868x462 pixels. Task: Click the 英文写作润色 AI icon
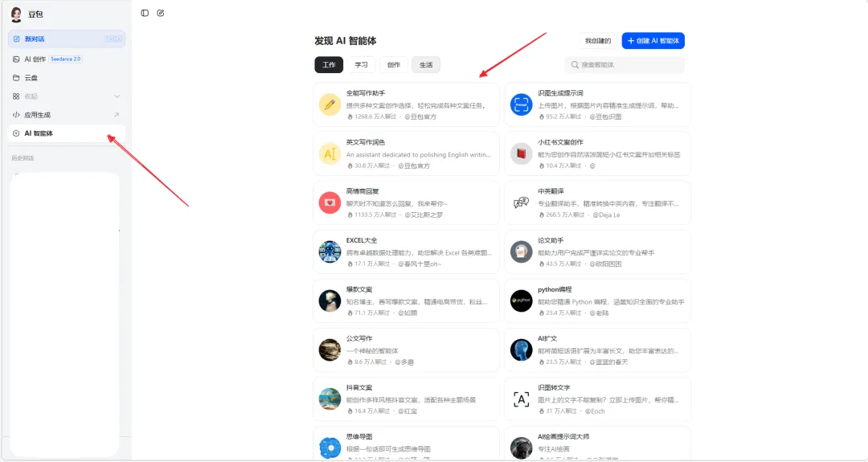point(330,153)
